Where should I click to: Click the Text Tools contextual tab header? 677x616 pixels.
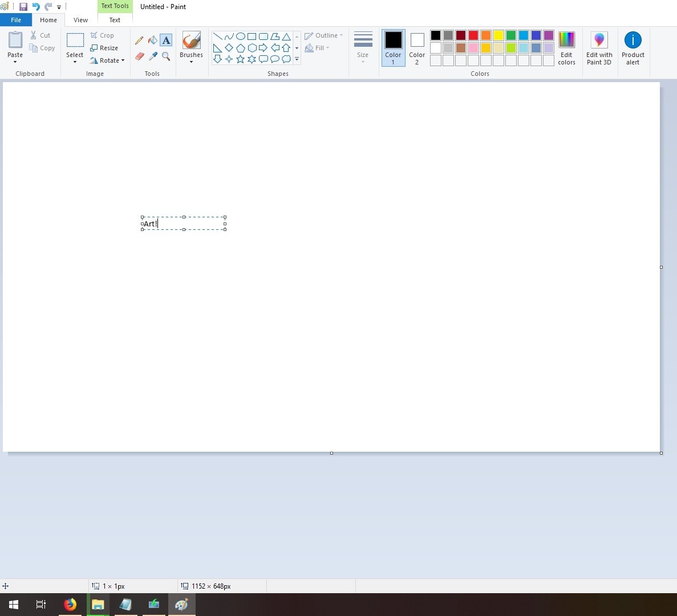(115, 6)
